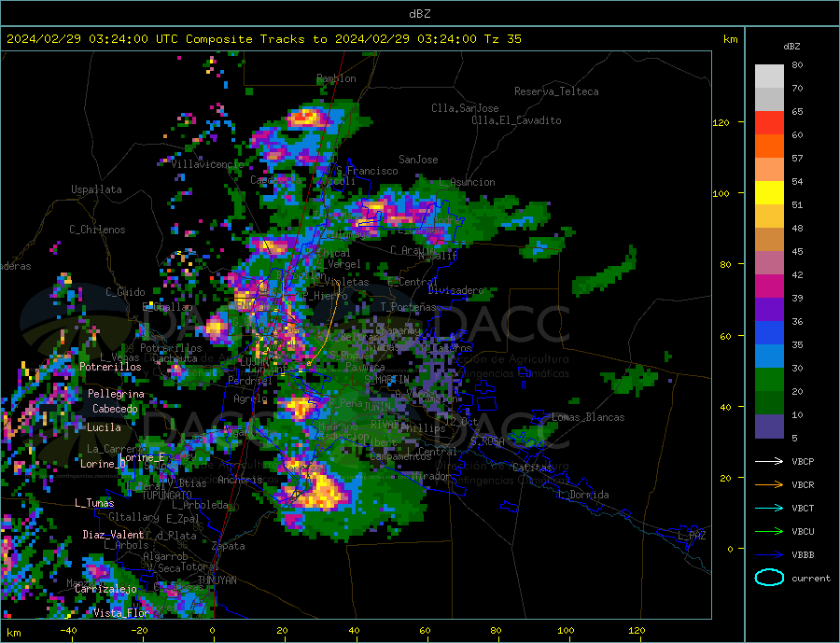The height and width of the screenshot is (643, 840).
Task: Click the 'L_PAZ' map label
Action: pos(693,536)
